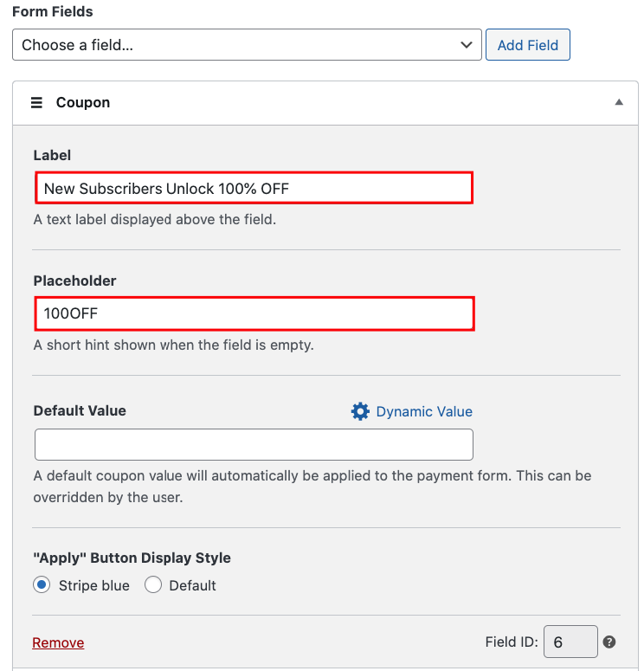Open the Dynamic Value text link
This screenshot has width=644, height=671.
(424, 411)
